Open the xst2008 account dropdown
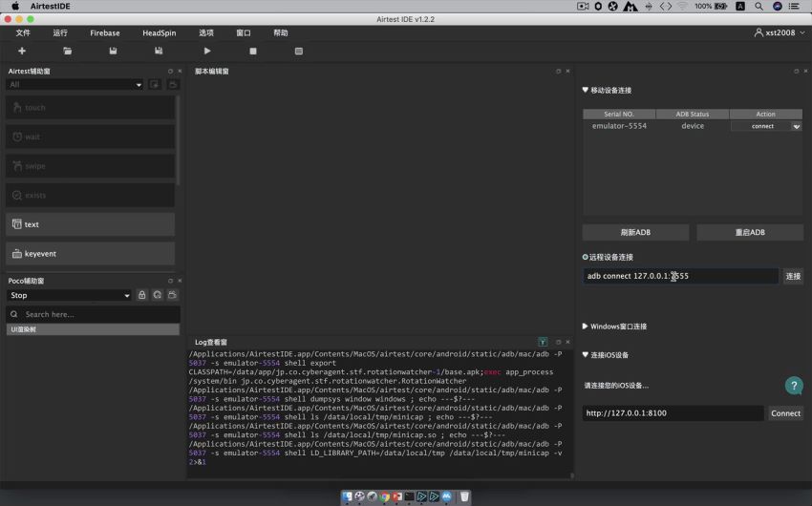This screenshot has height=506, width=812. click(780, 32)
